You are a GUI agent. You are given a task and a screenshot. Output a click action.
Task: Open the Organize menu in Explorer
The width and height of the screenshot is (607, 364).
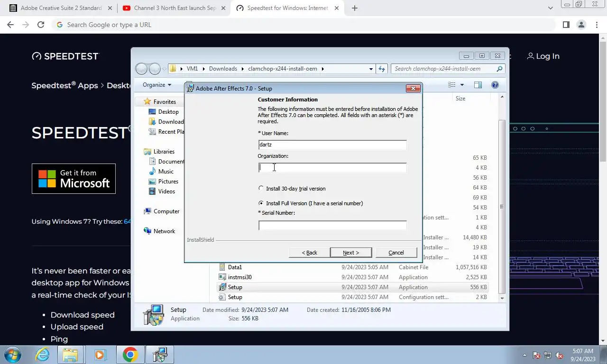click(x=157, y=85)
